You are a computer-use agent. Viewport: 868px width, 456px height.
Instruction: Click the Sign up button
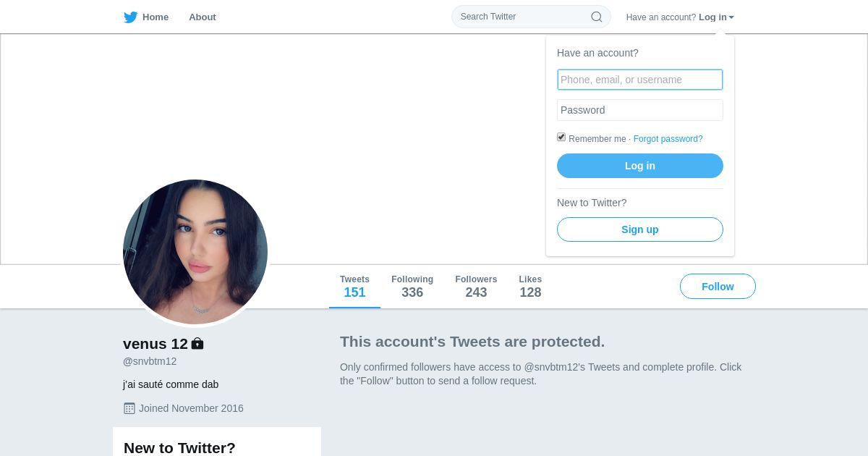640,229
